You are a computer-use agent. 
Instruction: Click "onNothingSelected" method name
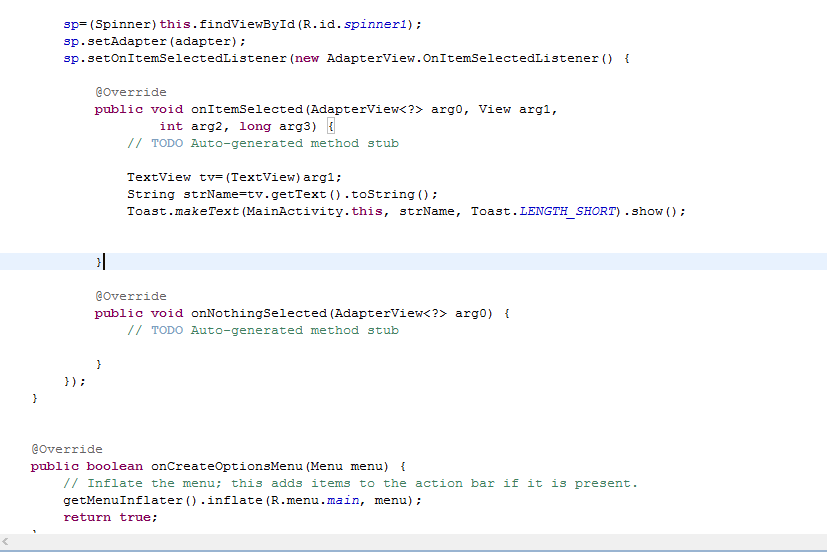[259, 313]
